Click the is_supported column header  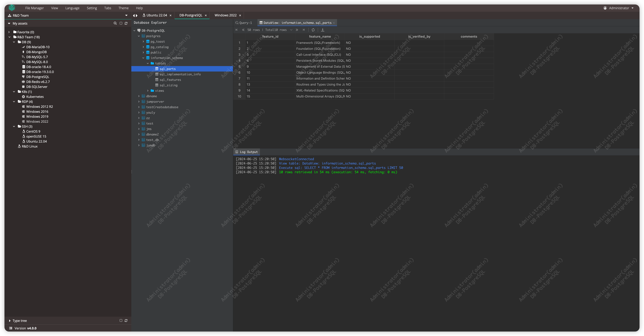pos(370,37)
